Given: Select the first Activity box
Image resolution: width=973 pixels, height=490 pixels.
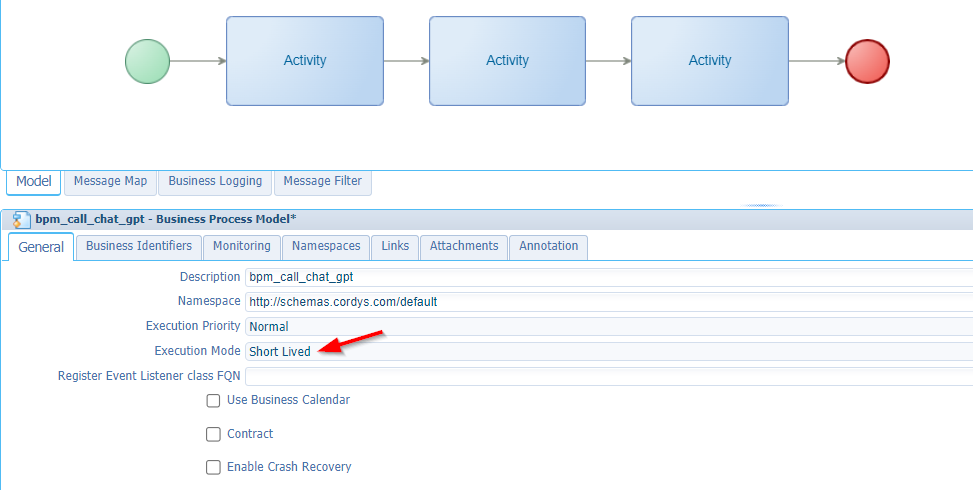Looking at the screenshot, I should coord(305,61).
